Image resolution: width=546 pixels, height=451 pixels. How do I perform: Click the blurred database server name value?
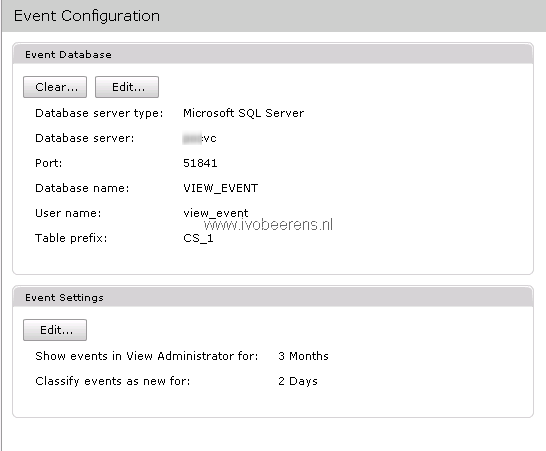pos(200,138)
